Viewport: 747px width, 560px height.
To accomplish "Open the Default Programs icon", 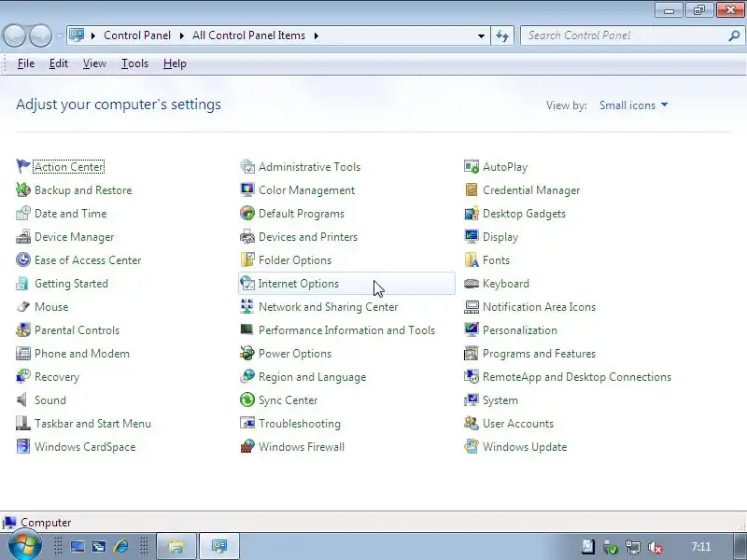I will (x=247, y=213).
